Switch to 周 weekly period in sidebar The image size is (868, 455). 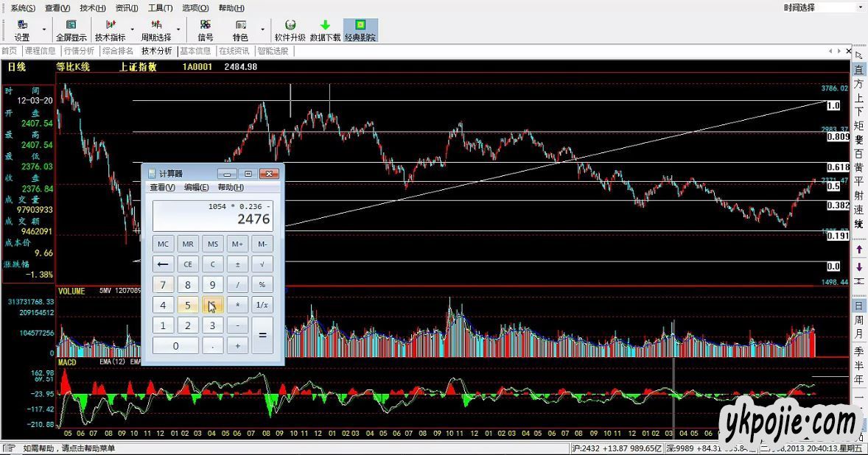click(858, 320)
